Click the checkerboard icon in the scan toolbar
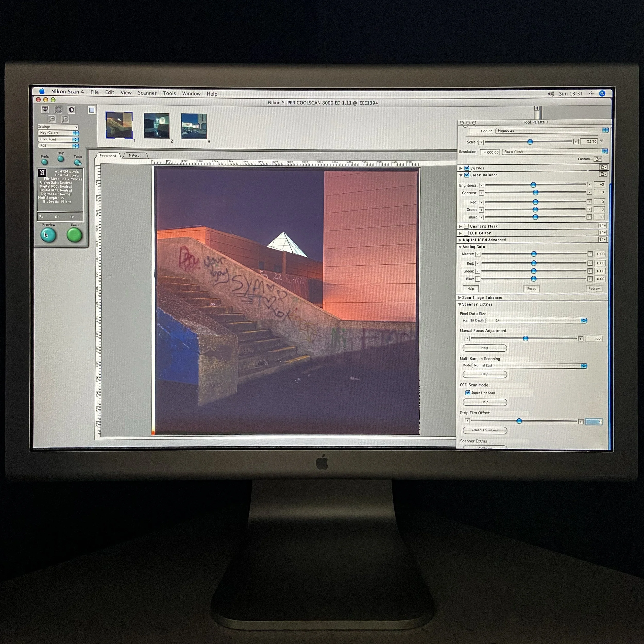The image size is (644, 644). 58,109
